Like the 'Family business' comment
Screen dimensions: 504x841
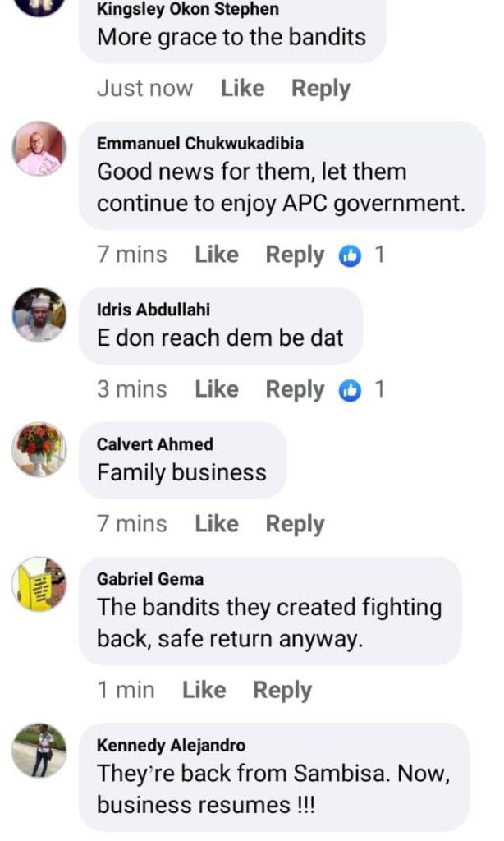216,524
